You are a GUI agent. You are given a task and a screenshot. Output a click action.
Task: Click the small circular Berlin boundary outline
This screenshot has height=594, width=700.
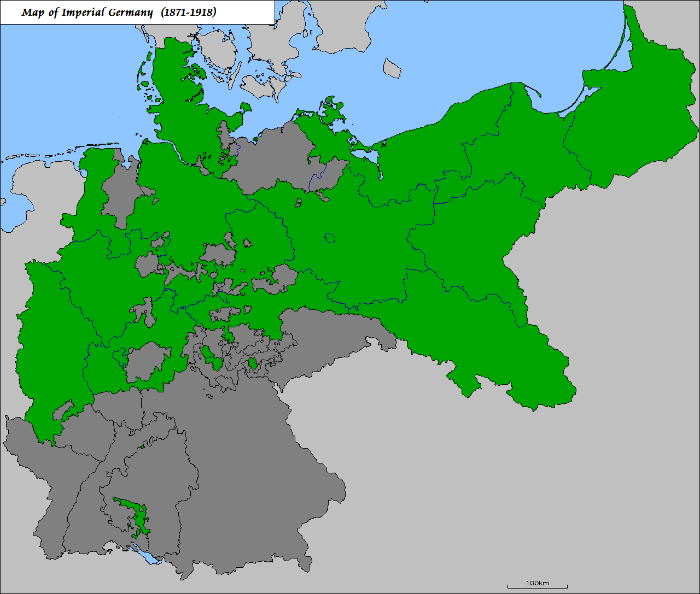pyautogui.click(x=330, y=238)
